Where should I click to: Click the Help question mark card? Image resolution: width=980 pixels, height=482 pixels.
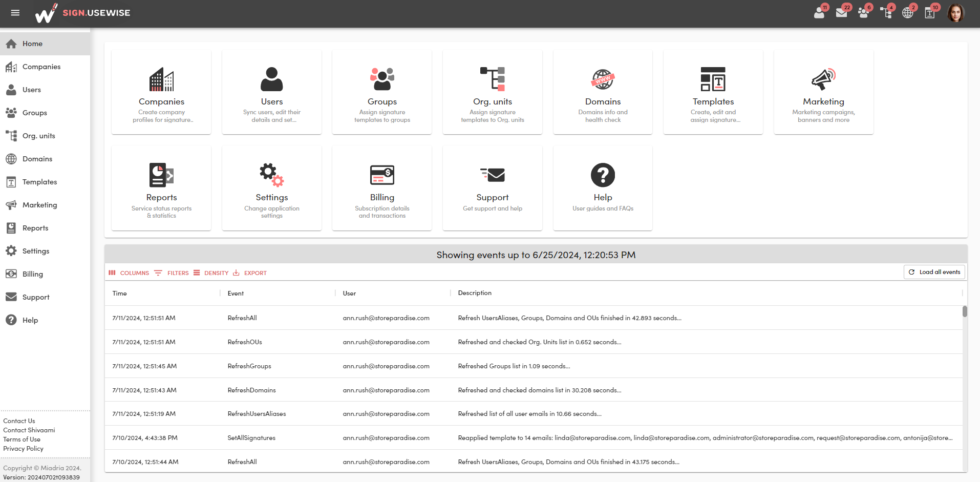[603, 188]
